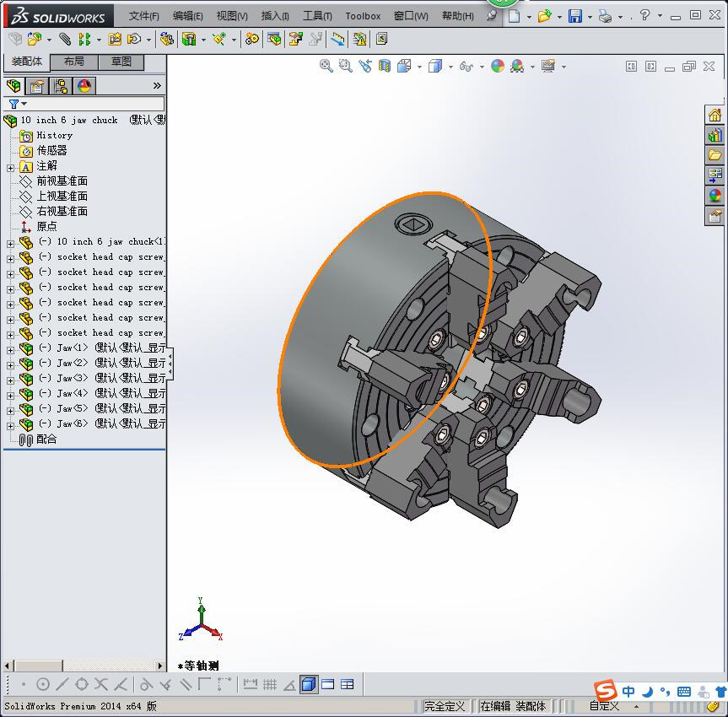Open the View Orientation dropdown arrow

[x=419, y=67]
